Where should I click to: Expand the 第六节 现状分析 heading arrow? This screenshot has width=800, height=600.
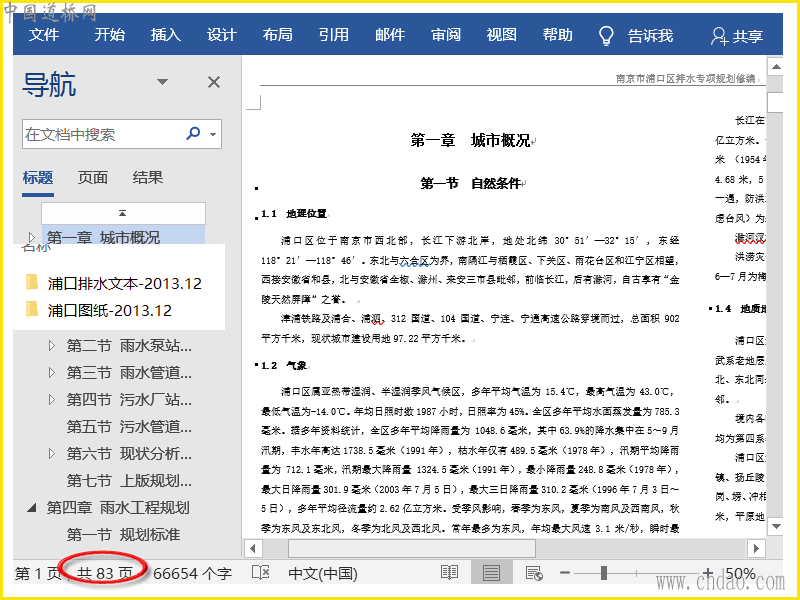coord(52,454)
